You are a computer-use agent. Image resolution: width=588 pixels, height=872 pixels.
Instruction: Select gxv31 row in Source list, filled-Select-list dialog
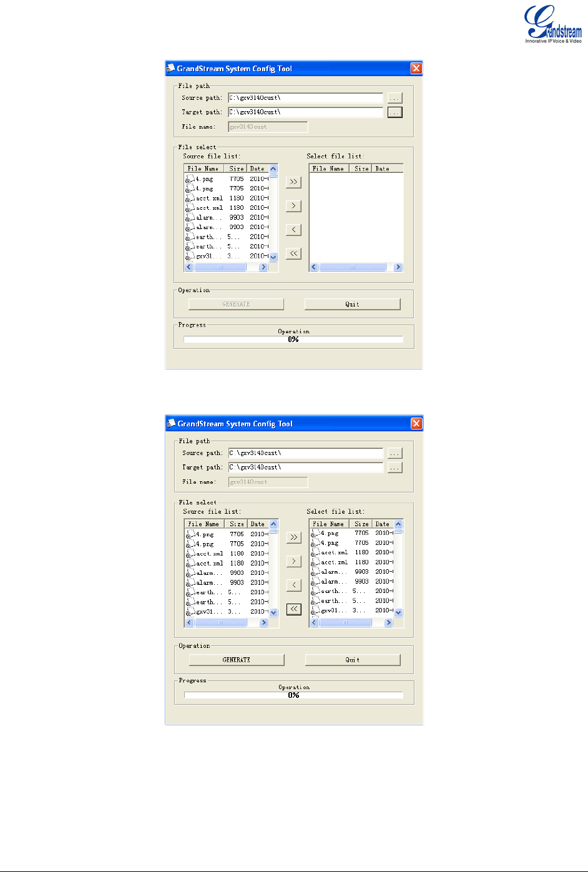pos(227,611)
